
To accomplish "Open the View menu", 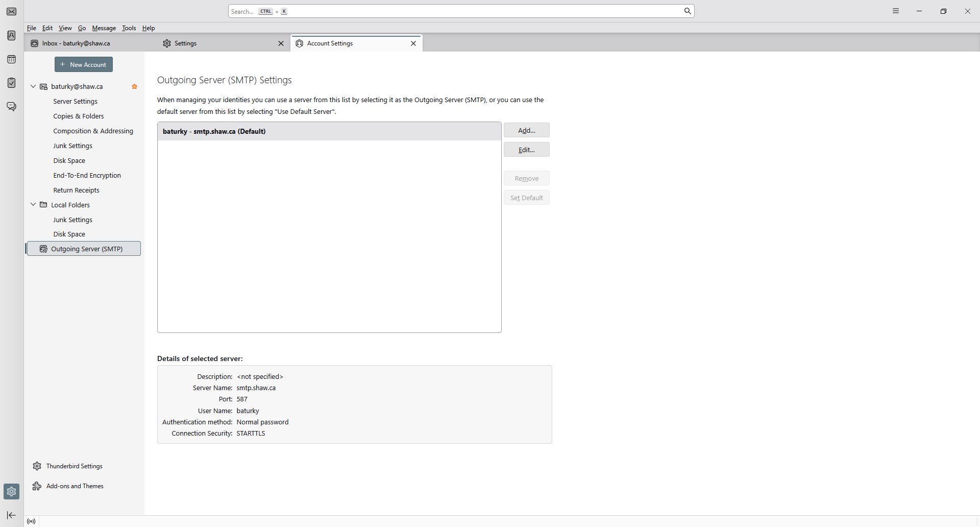I will click(x=65, y=28).
